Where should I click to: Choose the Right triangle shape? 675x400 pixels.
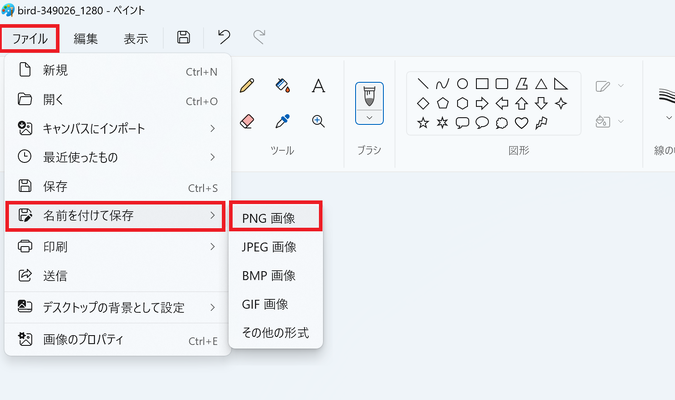(560, 84)
